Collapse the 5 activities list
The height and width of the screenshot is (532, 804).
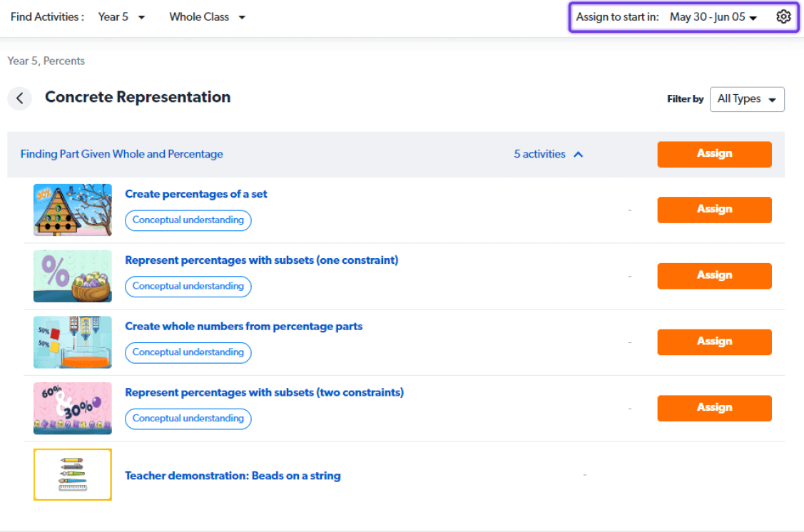pos(549,154)
